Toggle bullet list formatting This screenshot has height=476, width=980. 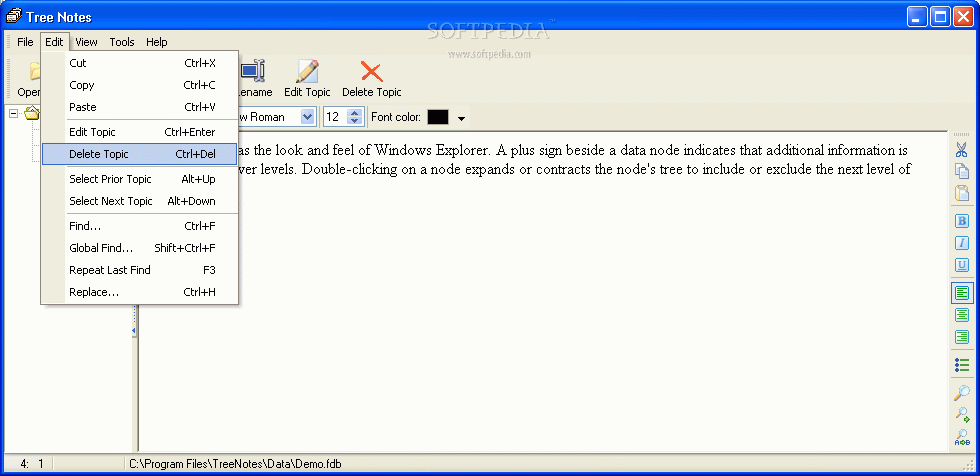pos(961,364)
